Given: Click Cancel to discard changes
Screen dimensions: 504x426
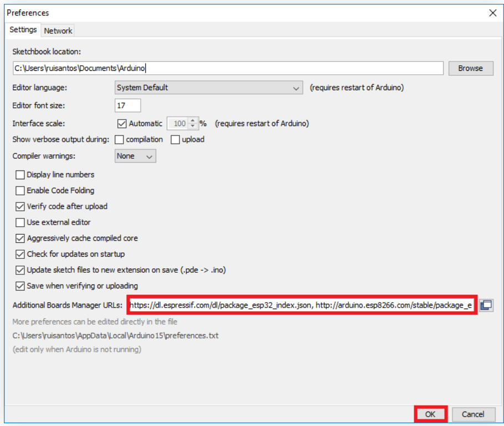Looking at the screenshot, I should pos(473,414).
